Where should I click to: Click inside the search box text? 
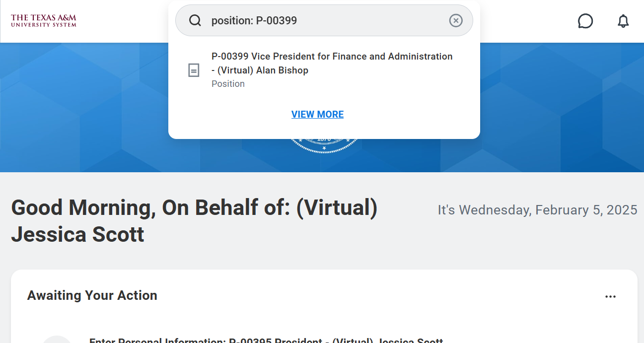pyautogui.click(x=254, y=21)
